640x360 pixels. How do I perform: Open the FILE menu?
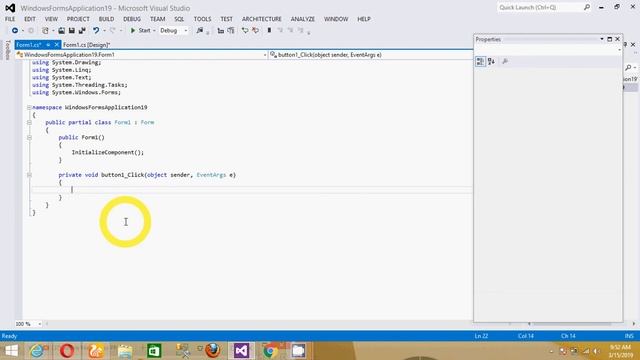click(10, 19)
